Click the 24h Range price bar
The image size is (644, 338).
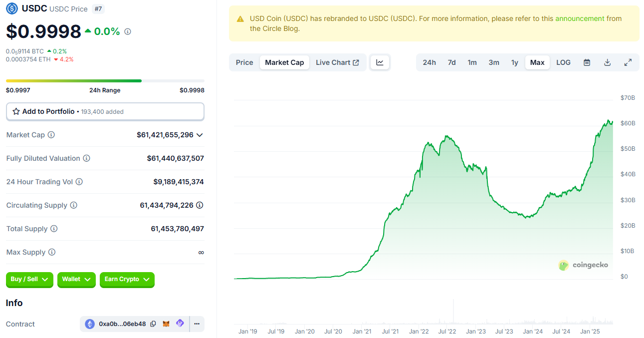click(105, 81)
